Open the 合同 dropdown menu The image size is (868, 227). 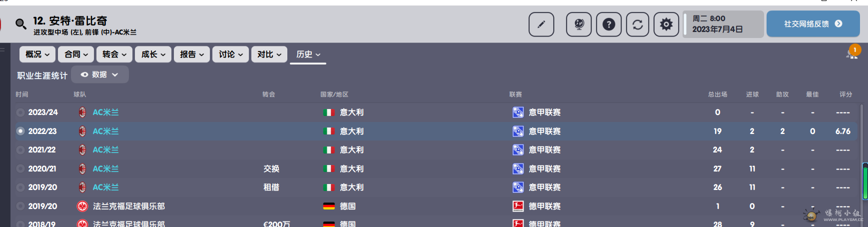(76, 54)
